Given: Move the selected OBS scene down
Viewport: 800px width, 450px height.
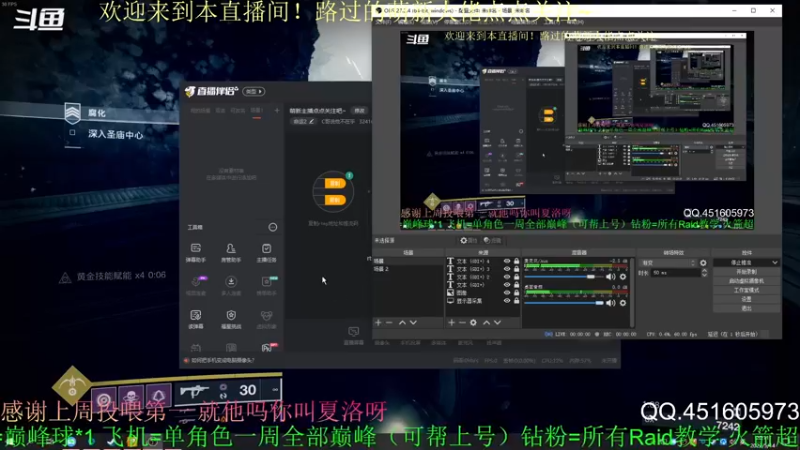Looking at the screenshot, I should [413, 322].
